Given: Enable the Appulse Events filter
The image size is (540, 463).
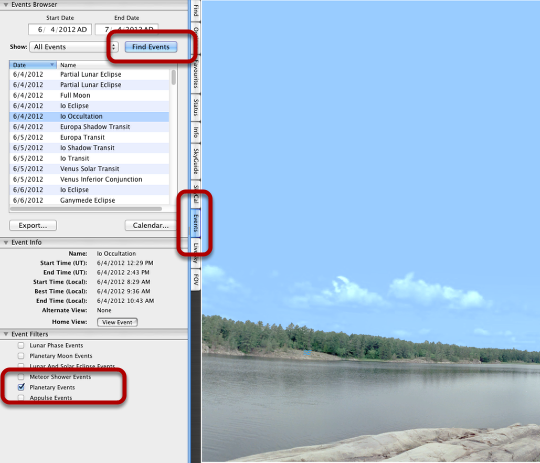Looking at the screenshot, I should (21, 398).
